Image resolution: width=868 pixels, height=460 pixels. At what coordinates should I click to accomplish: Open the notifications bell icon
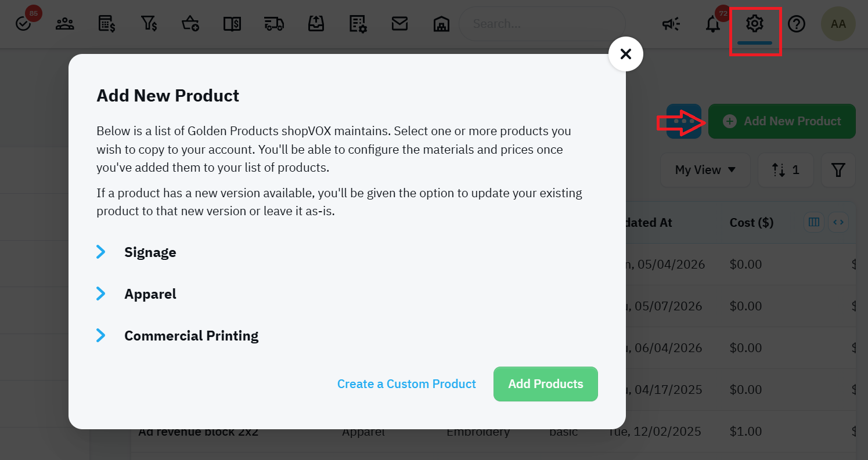[x=713, y=24]
